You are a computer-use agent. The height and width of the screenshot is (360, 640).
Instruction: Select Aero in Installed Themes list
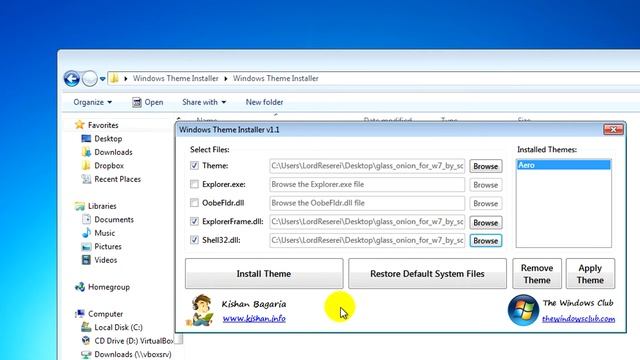coord(563,165)
